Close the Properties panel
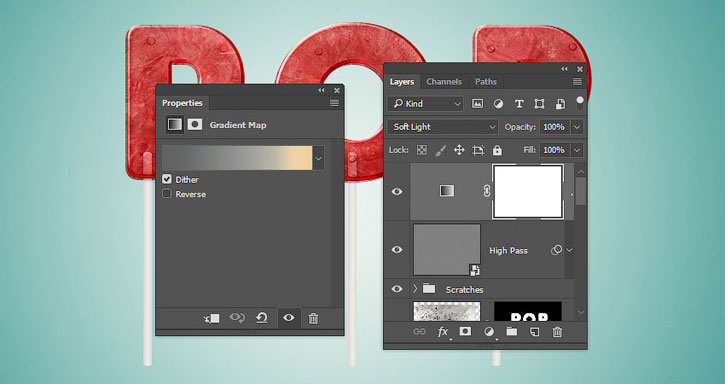This screenshot has height=384, width=725. (x=337, y=90)
